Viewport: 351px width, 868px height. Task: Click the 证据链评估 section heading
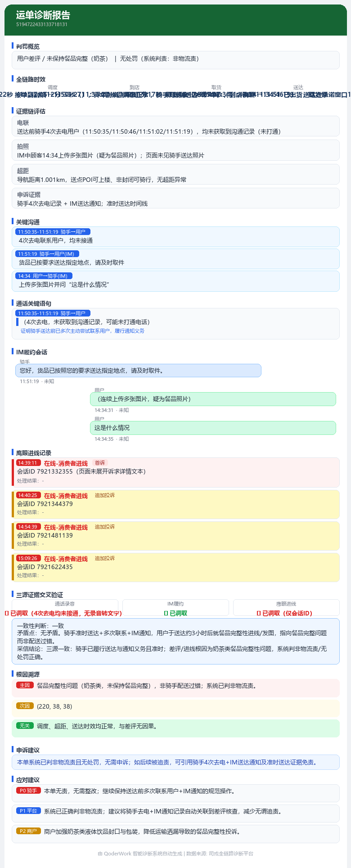[x=31, y=111]
